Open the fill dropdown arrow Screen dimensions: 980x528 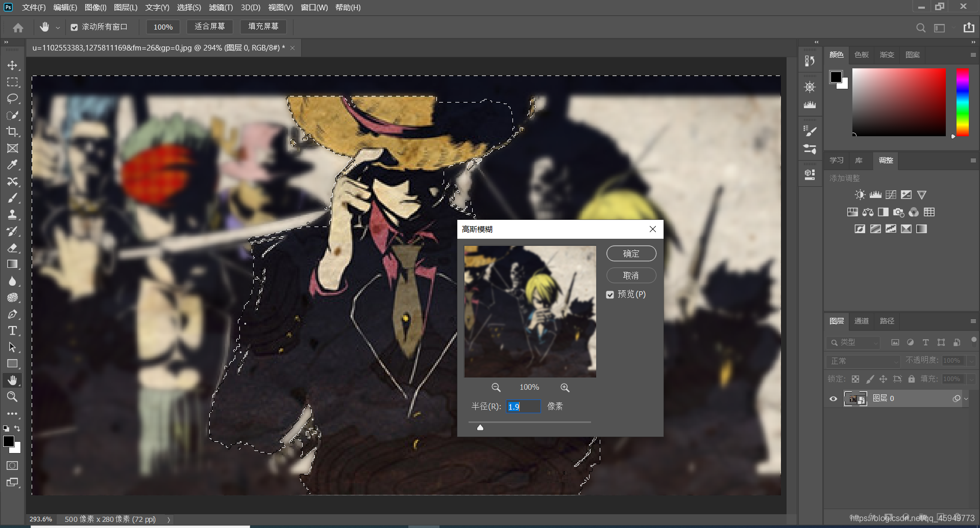click(971, 379)
